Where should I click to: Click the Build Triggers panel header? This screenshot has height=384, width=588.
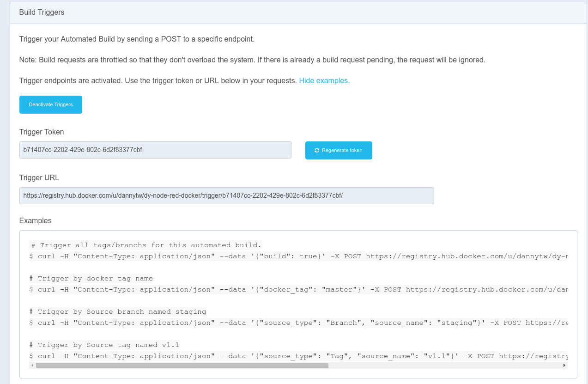(x=42, y=12)
